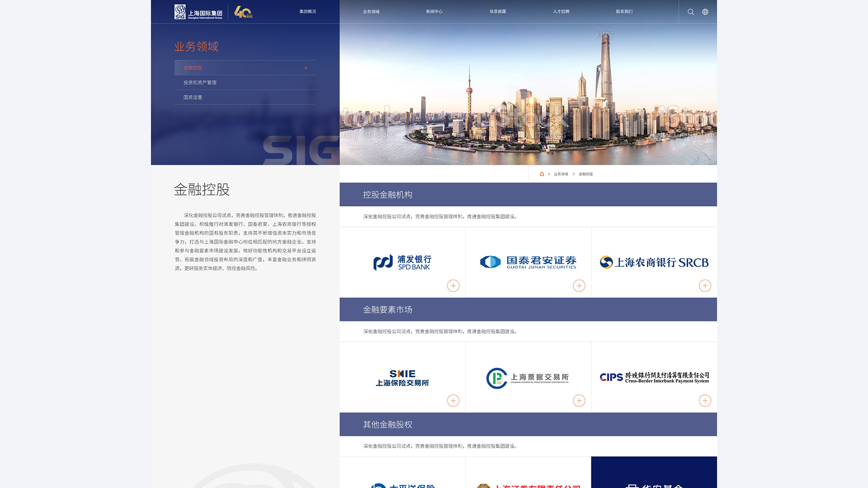Click arrow icon beside 金融控股 sidebar item
868x488 pixels.
pos(305,68)
